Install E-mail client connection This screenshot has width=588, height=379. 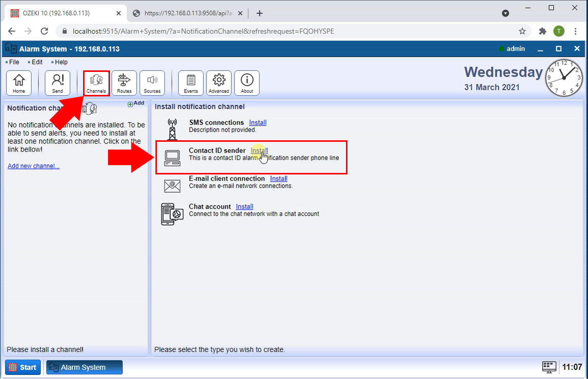(279, 179)
